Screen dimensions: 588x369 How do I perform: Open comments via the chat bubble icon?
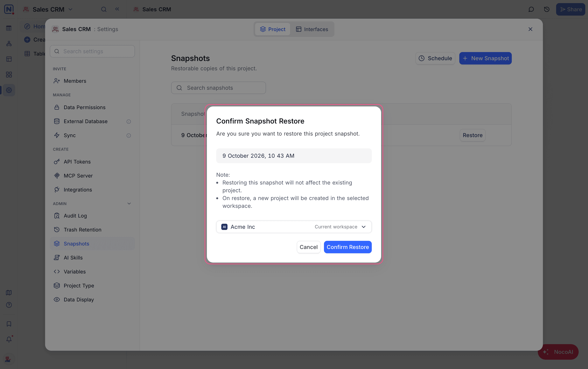[x=531, y=9]
